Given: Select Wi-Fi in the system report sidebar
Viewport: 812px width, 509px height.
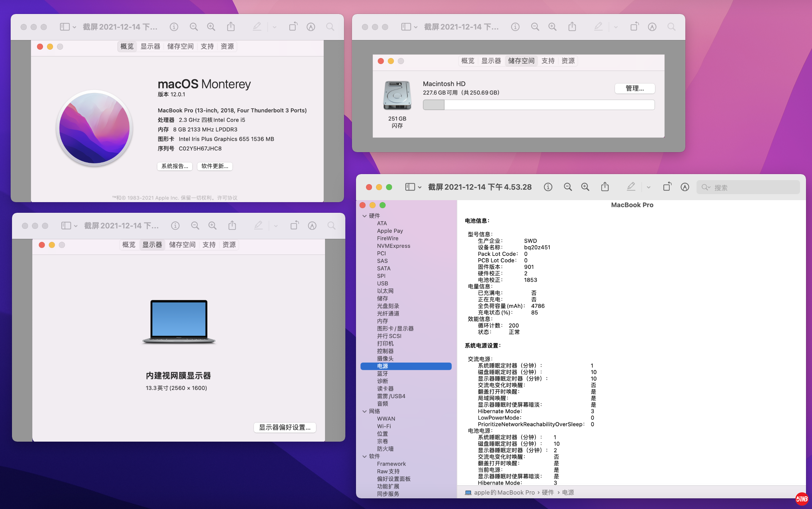Looking at the screenshot, I should click(x=384, y=427).
